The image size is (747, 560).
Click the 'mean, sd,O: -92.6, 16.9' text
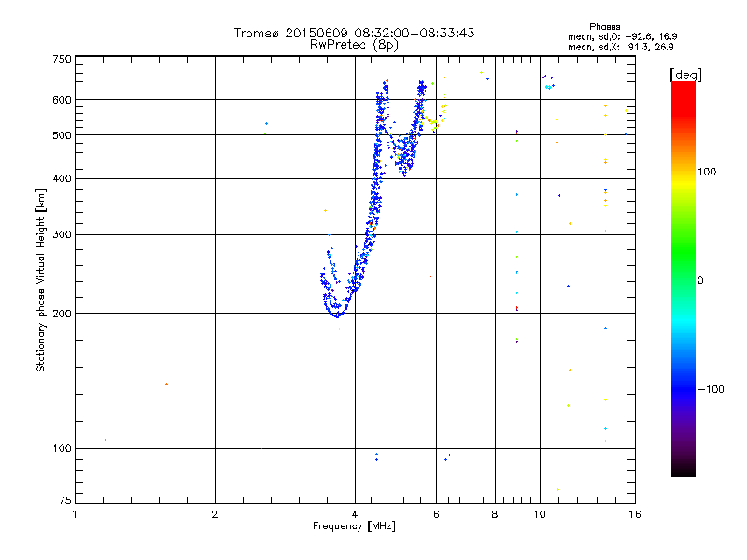[622, 36]
